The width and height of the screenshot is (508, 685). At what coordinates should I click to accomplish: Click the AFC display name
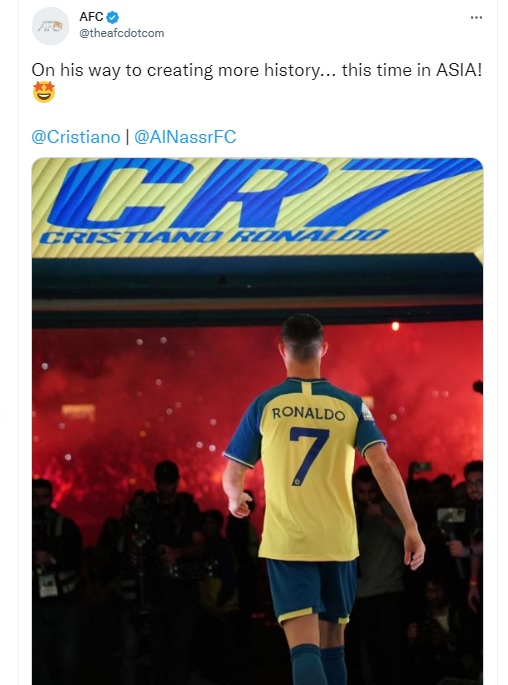pos(91,17)
